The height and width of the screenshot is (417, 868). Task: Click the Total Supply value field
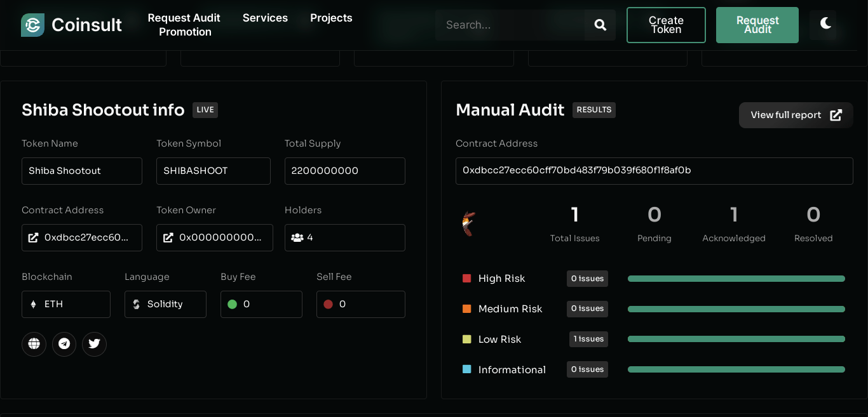pos(345,171)
